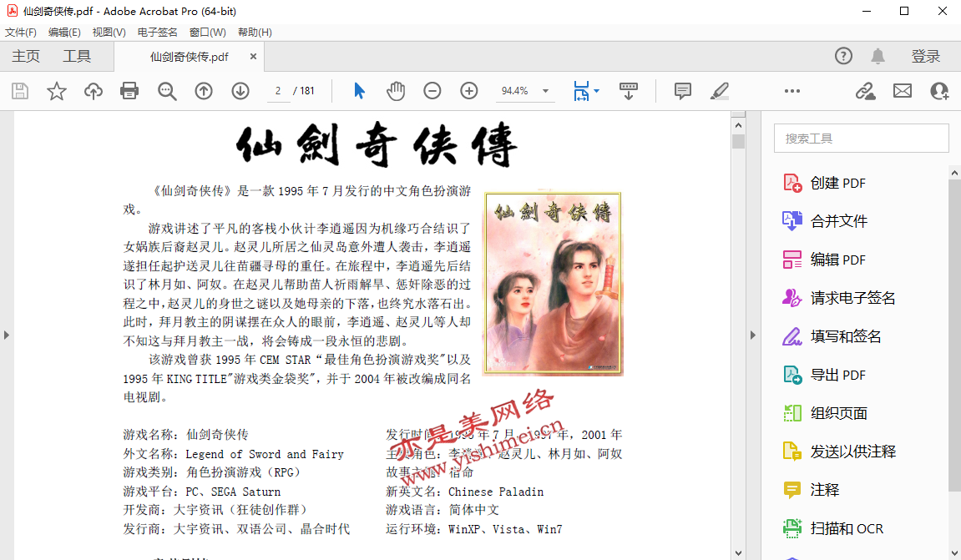Open the zoom level dropdown arrow

(545, 91)
